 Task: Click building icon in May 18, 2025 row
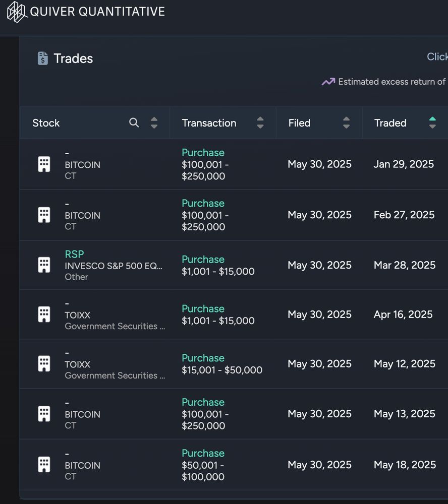point(44,465)
